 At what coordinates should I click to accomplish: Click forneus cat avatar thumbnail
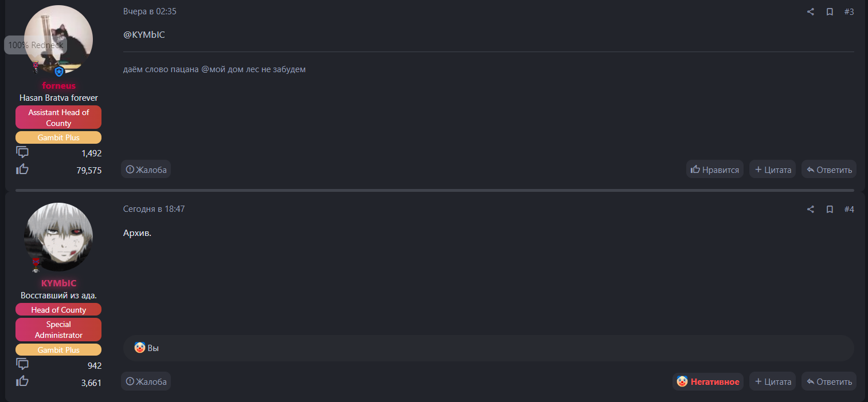[58, 39]
